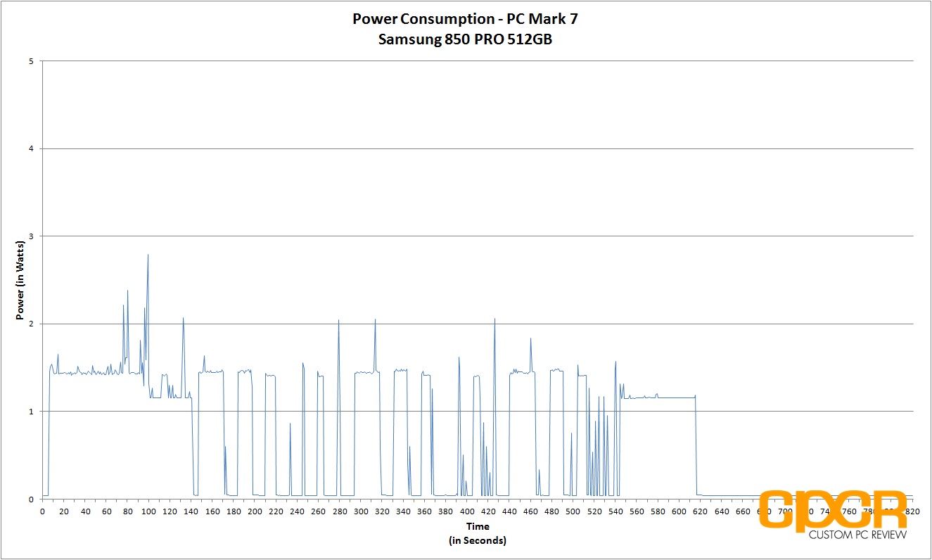Select the time axis tick "240"

click(298, 511)
